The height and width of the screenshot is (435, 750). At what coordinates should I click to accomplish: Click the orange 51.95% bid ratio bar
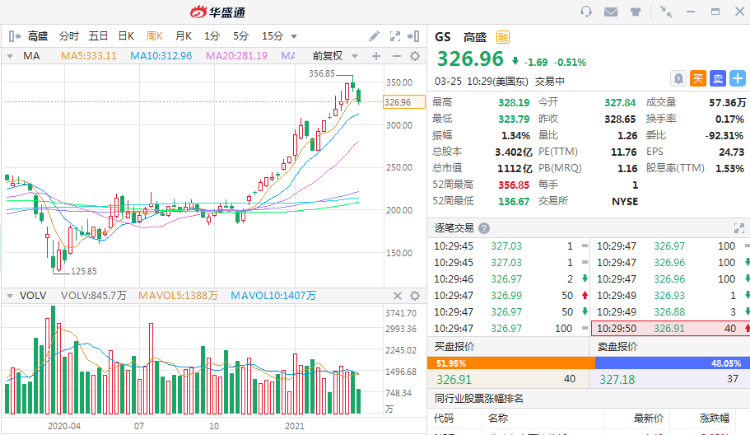coord(511,363)
